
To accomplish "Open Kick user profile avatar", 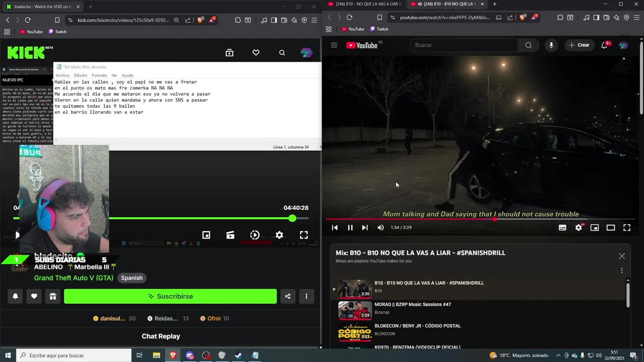I will click(306, 53).
